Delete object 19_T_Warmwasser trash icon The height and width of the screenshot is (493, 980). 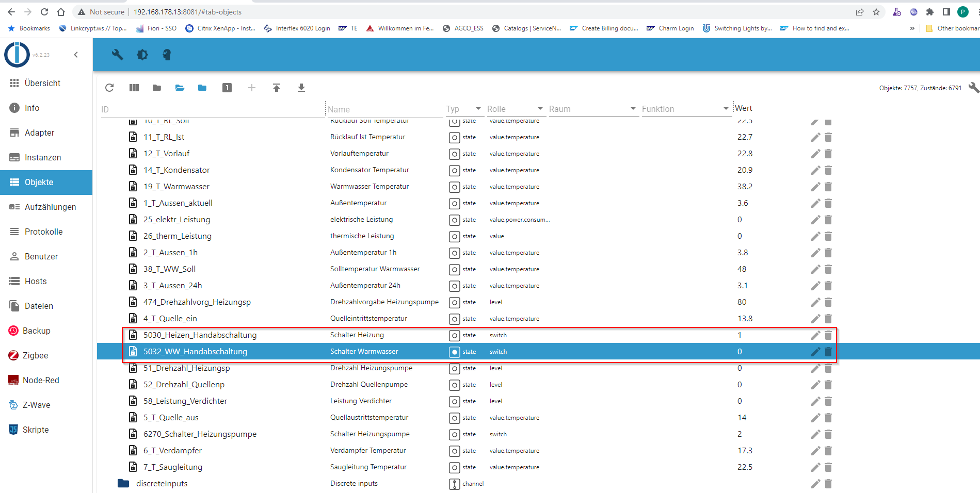click(x=828, y=187)
